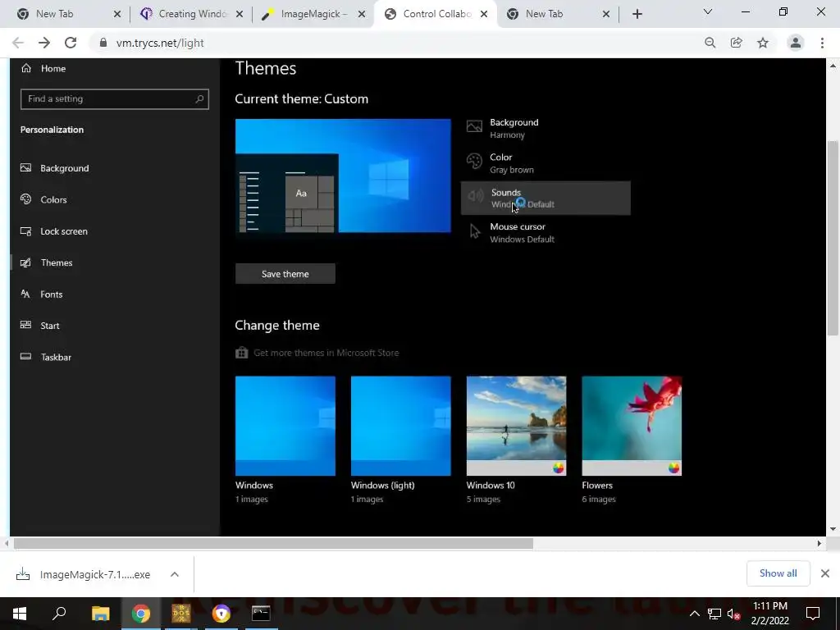The image size is (840, 630).
Task: Select the Windows theme thumbnail
Action: pyautogui.click(x=285, y=426)
